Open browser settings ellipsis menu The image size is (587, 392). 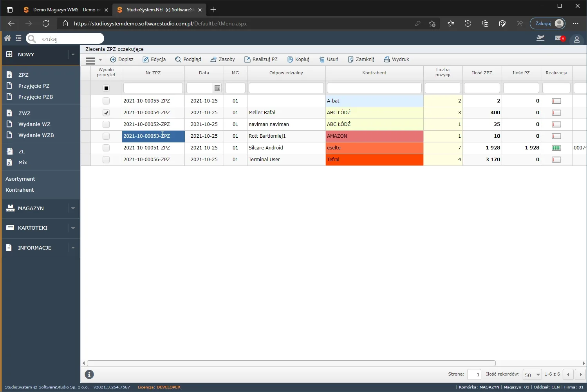(575, 23)
